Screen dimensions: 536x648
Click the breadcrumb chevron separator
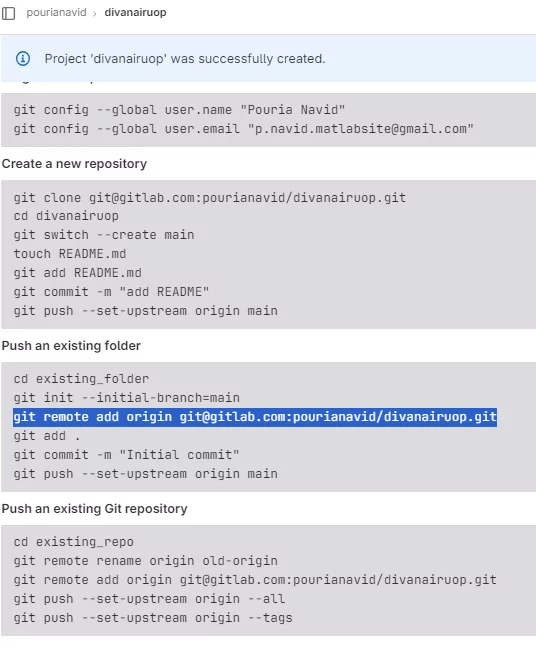tap(95, 14)
